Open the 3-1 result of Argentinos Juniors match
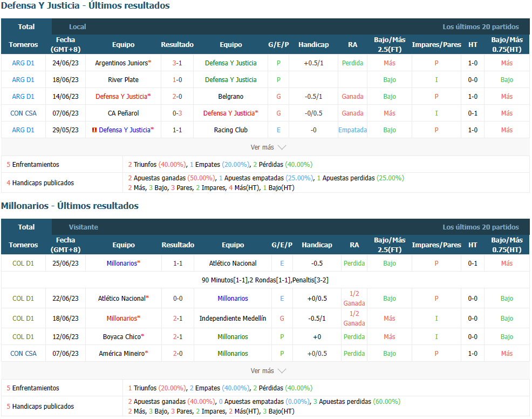This screenshot has height=419, width=532. (177, 63)
